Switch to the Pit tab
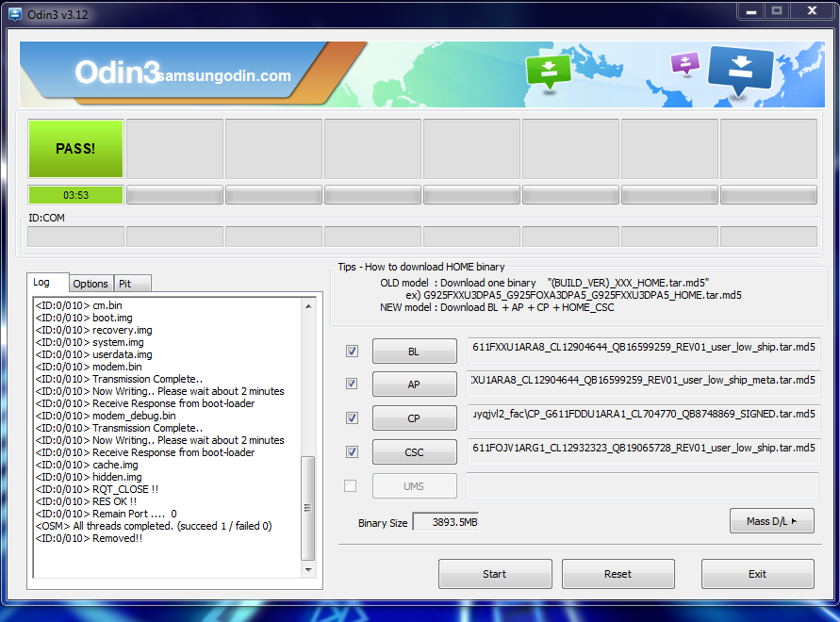The height and width of the screenshot is (622, 840). [x=132, y=284]
